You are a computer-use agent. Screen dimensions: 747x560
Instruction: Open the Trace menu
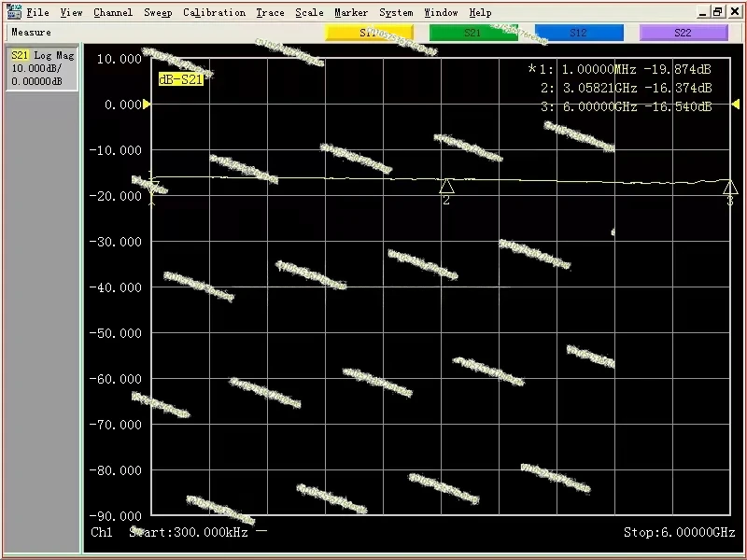tap(270, 13)
